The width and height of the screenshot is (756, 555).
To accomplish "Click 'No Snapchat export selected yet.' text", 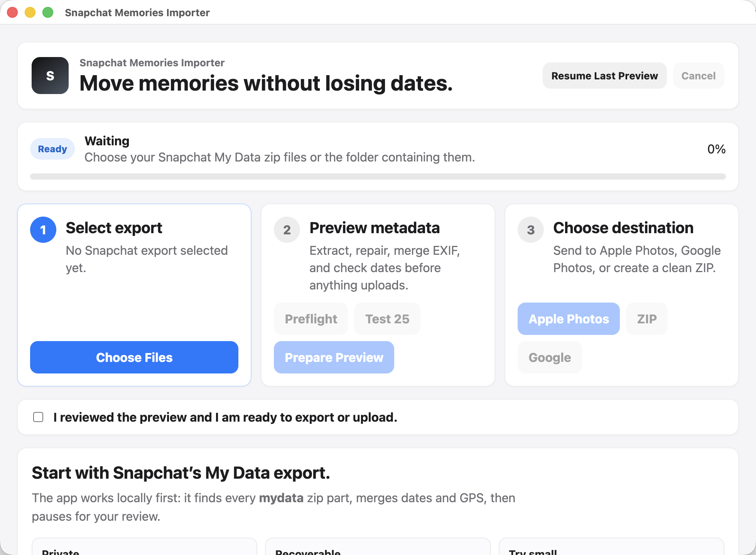I will pos(147,259).
